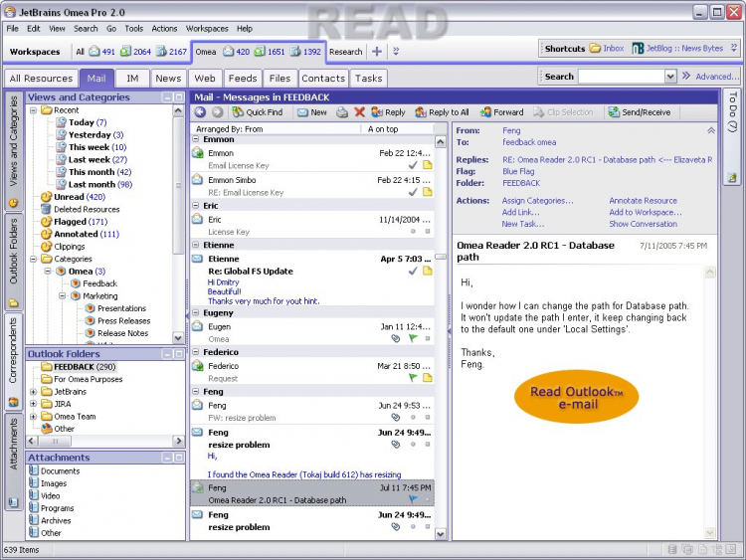
Task: Click New Task link
Action: (523, 224)
